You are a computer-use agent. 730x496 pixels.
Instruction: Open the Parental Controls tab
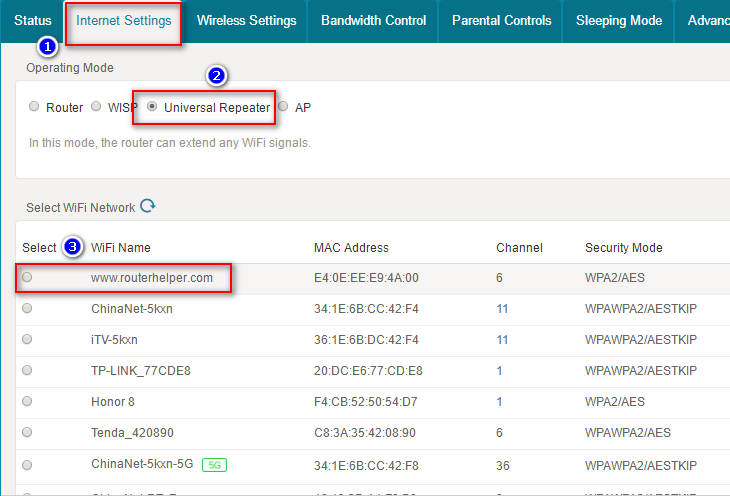pos(501,21)
